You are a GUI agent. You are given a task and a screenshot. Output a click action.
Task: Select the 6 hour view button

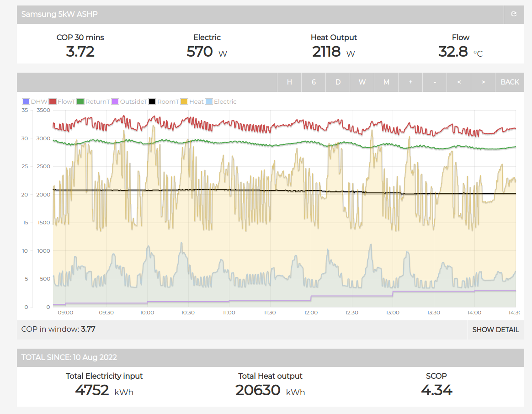pos(314,82)
